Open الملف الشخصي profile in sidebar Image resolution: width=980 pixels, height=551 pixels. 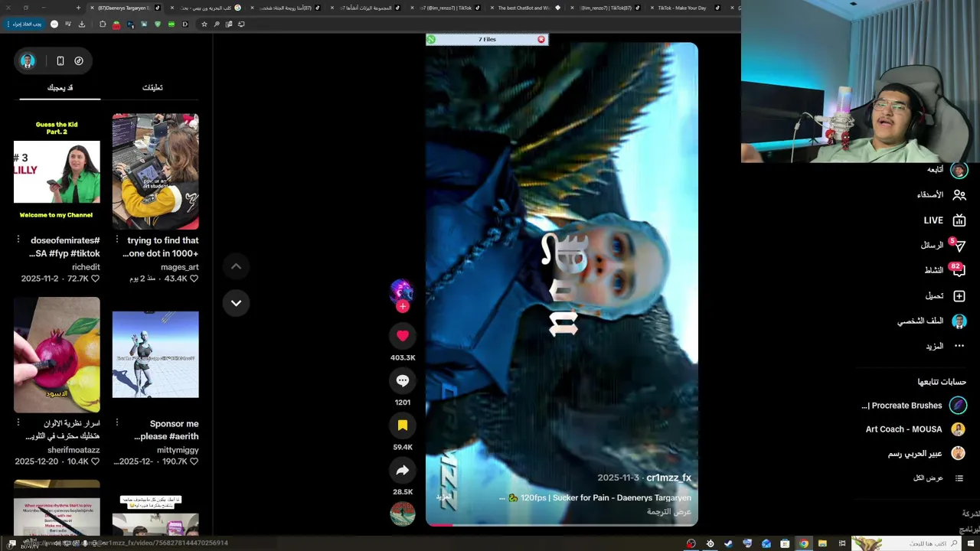pos(933,321)
